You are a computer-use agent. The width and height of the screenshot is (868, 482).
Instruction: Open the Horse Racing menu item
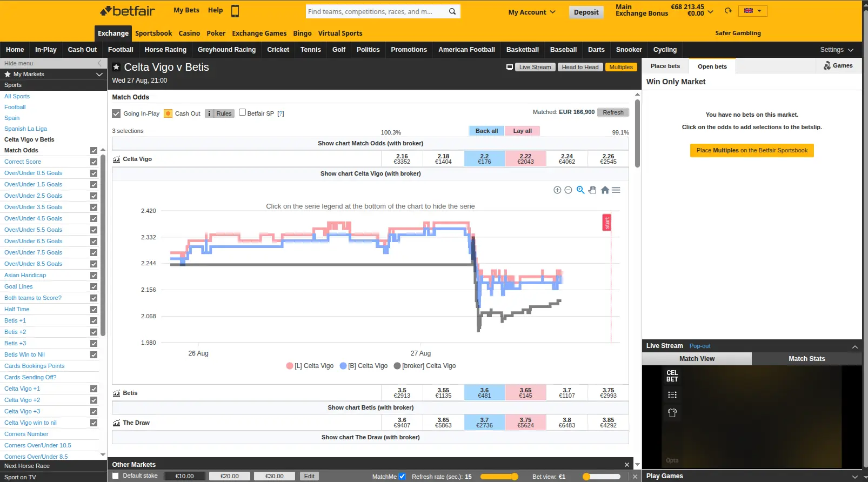pos(165,50)
